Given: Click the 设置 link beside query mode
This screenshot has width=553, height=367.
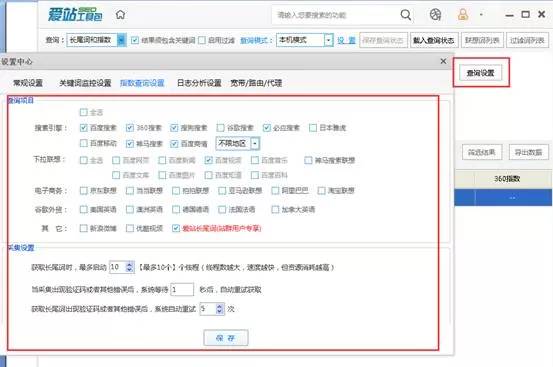Looking at the screenshot, I should [346, 40].
